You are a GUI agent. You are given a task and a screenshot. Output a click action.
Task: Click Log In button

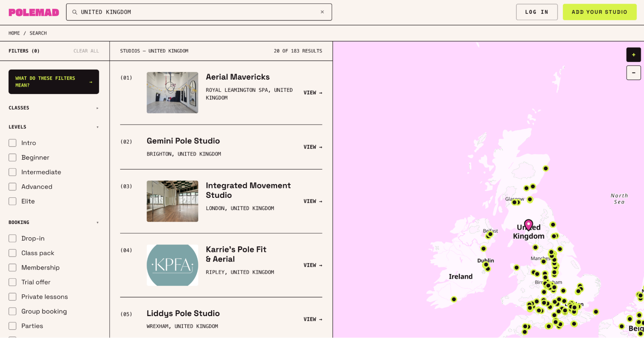[537, 12]
